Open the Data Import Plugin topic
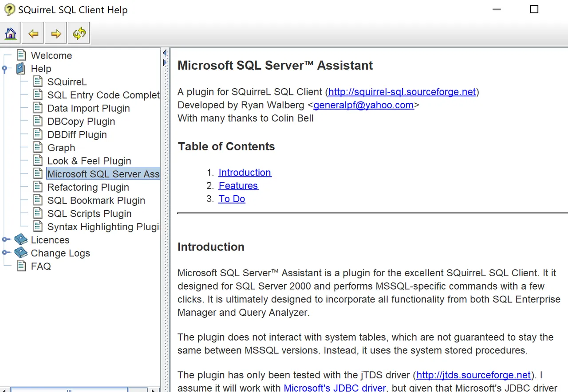This screenshot has height=392, width=568. coord(89,108)
